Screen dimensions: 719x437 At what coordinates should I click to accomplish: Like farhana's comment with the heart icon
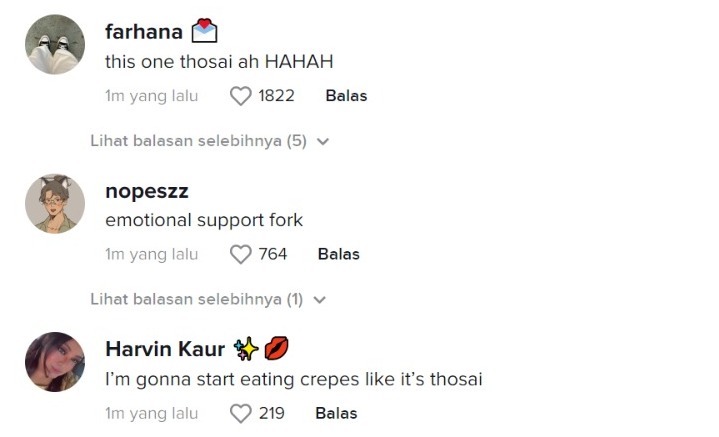pos(240,96)
